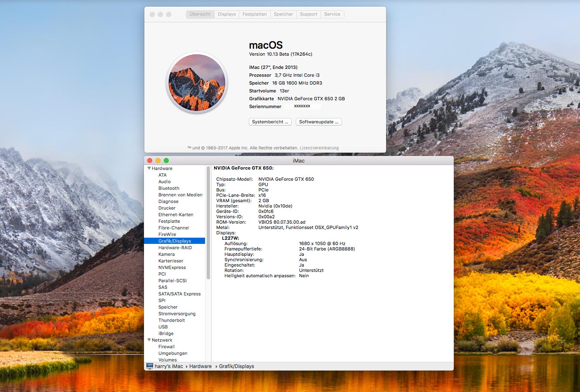This screenshot has width=580, height=392.
Task: Click the Softwareupdate button
Action: click(318, 122)
